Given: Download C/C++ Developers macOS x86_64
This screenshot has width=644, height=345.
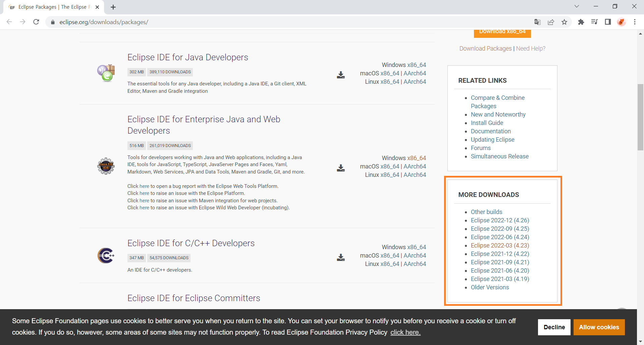Looking at the screenshot, I should [390, 256].
